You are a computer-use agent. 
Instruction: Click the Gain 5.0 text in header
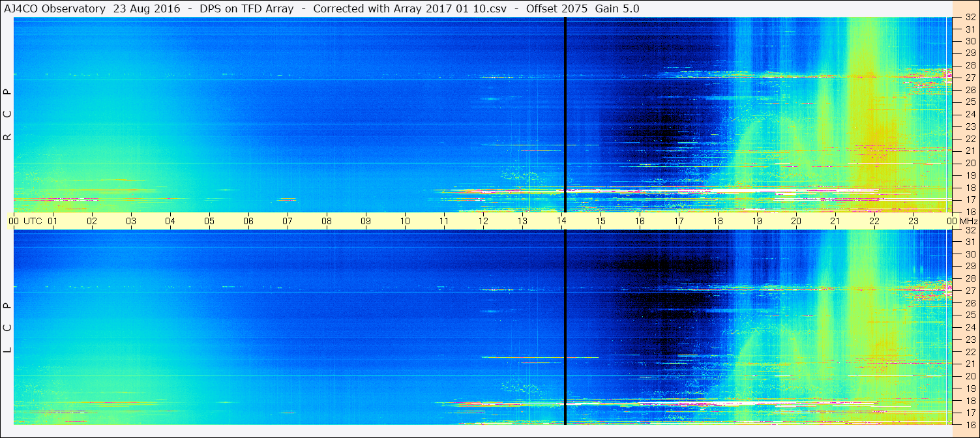[x=617, y=8]
